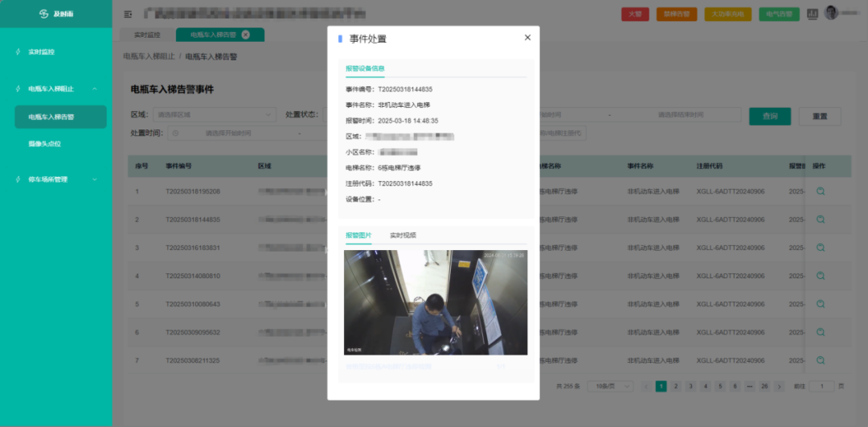Close the 电瓶车入梯告警 tab with its X

click(245, 35)
